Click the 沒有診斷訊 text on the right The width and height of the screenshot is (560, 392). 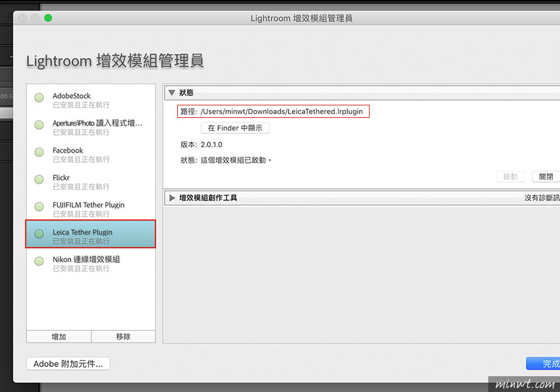click(x=542, y=198)
